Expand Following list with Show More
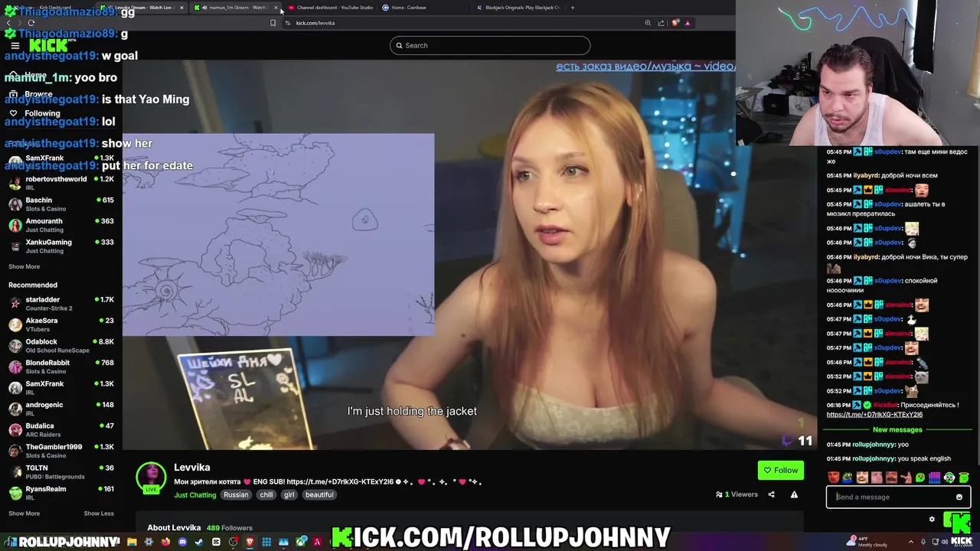Viewport: 980px width, 551px height. point(24,266)
